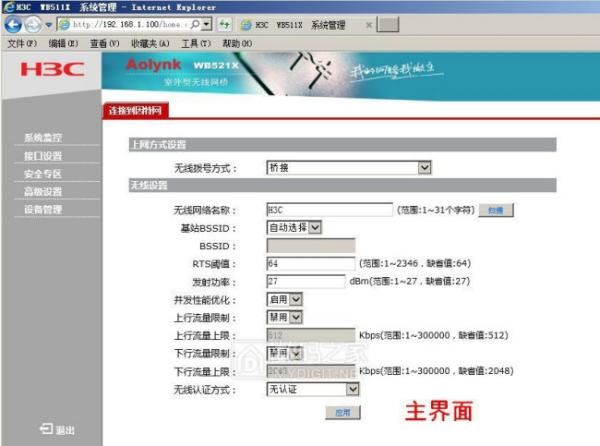Click the 应用 apply button
The image size is (600, 446).
(342, 411)
